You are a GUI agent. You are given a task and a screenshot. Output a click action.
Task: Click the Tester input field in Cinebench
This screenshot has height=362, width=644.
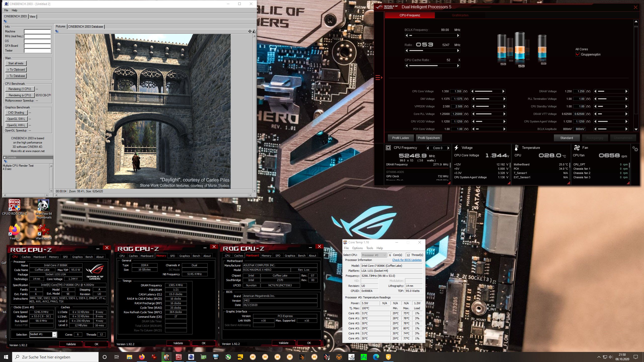pyautogui.click(x=37, y=51)
